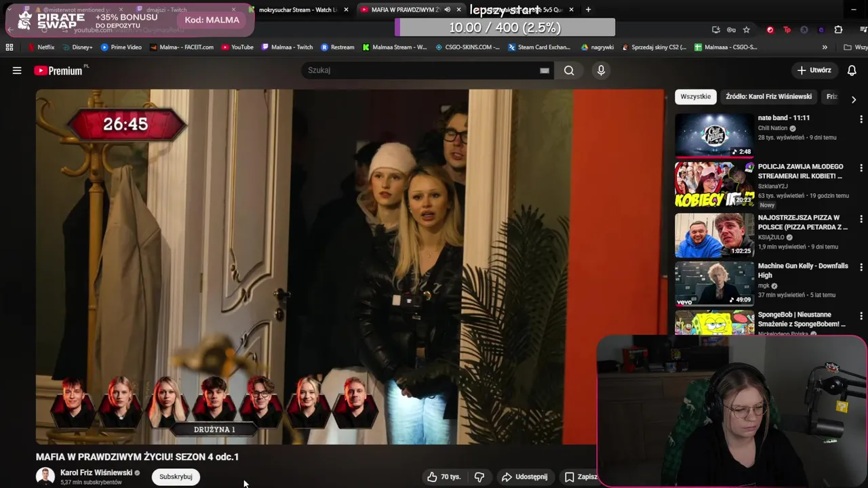Screen dimensions: 868x488
Task: Open Steam Card Exchange bookmark
Action: (539, 47)
